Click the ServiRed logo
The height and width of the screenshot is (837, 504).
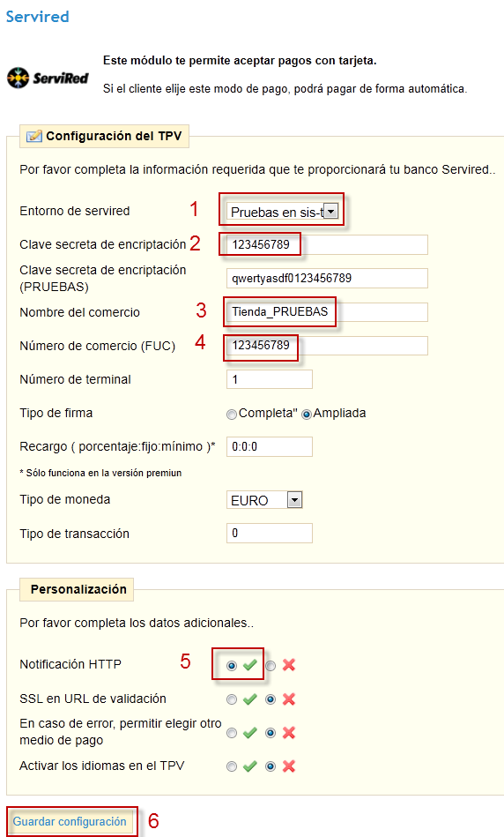point(48,78)
